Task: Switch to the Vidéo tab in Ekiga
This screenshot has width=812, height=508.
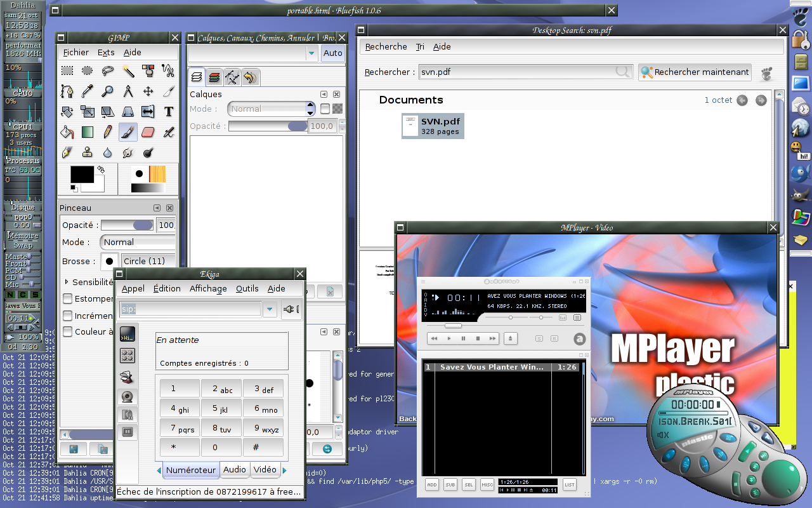Action: click(265, 469)
